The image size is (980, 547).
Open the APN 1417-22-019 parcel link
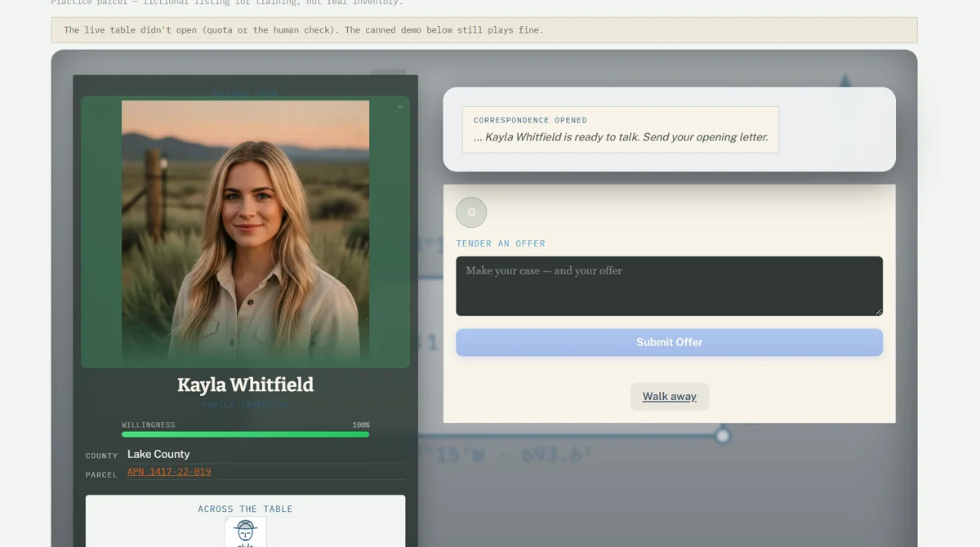tap(169, 472)
